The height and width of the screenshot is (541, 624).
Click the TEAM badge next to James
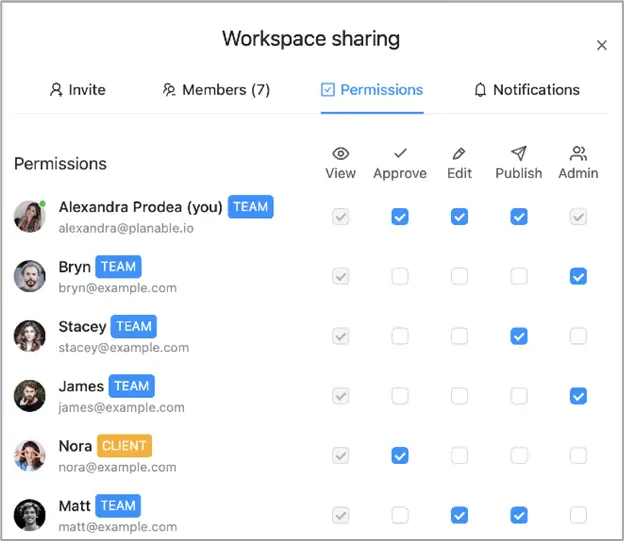pos(131,386)
